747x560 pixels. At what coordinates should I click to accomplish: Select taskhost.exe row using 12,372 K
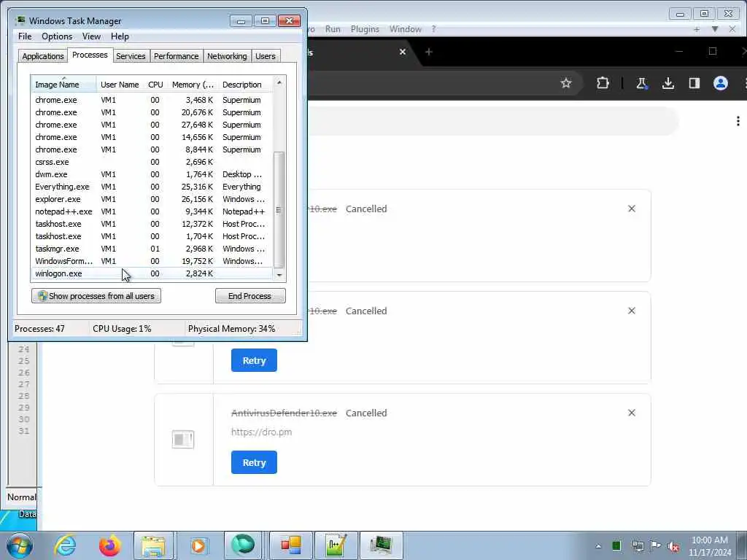(x=152, y=224)
